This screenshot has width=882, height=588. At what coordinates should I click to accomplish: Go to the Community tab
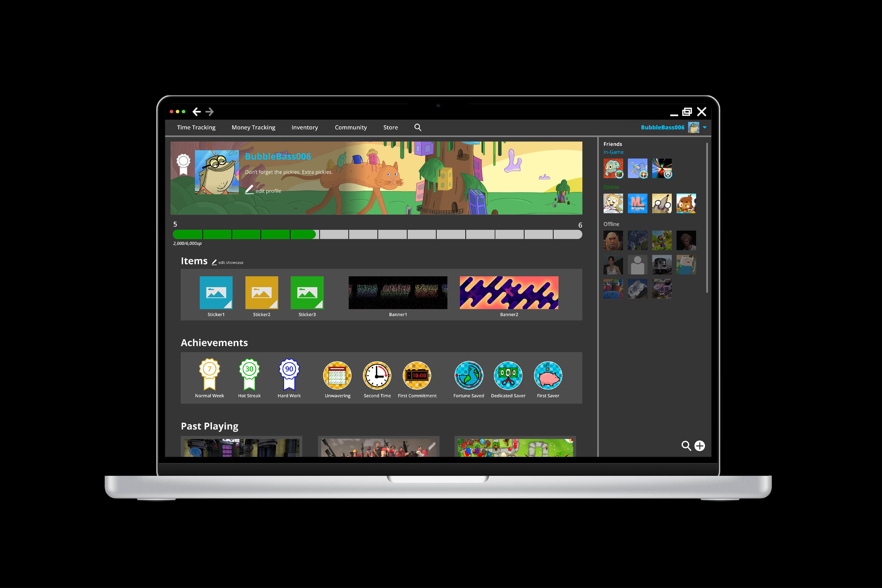351,127
